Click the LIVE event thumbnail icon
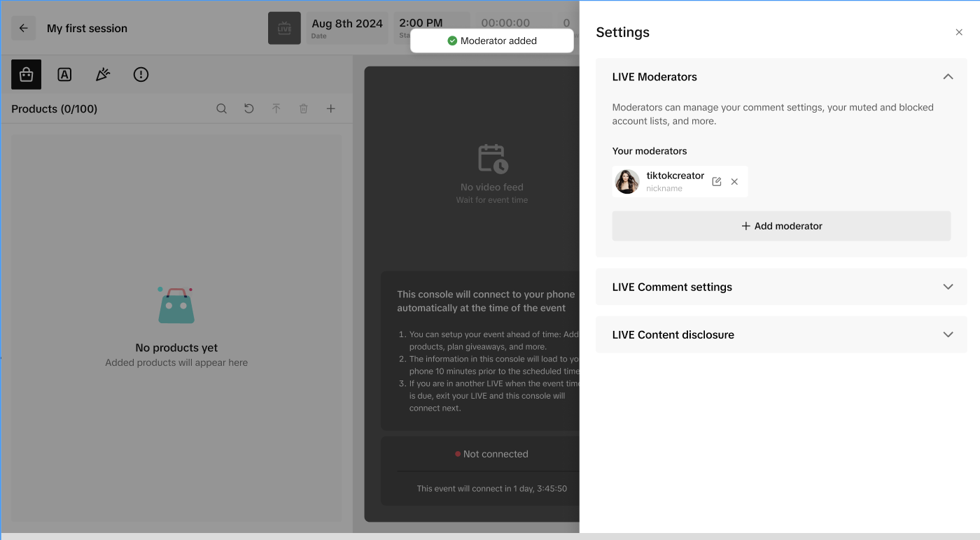This screenshot has height=540, width=980. coord(284,28)
